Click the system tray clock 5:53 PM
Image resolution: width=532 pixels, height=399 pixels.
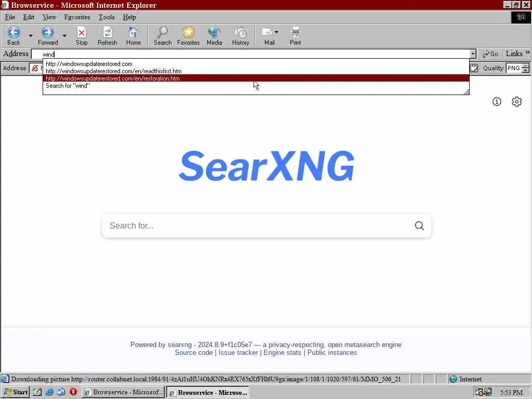point(511,393)
